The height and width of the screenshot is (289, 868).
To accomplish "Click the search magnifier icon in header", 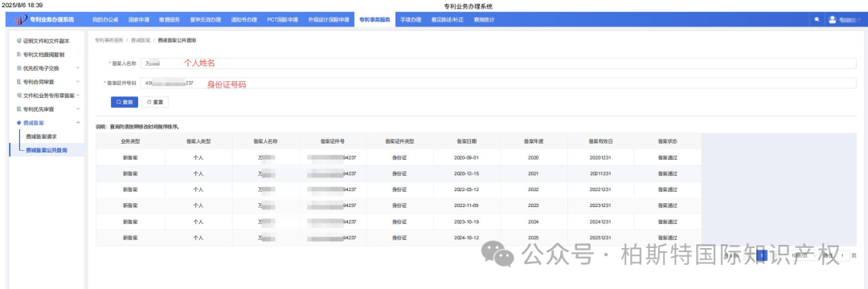I will (817, 19).
